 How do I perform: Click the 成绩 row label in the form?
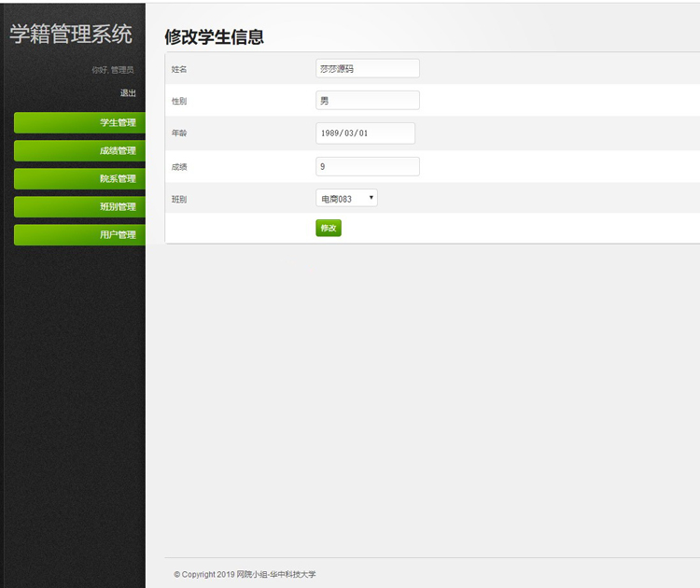coord(179,167)
